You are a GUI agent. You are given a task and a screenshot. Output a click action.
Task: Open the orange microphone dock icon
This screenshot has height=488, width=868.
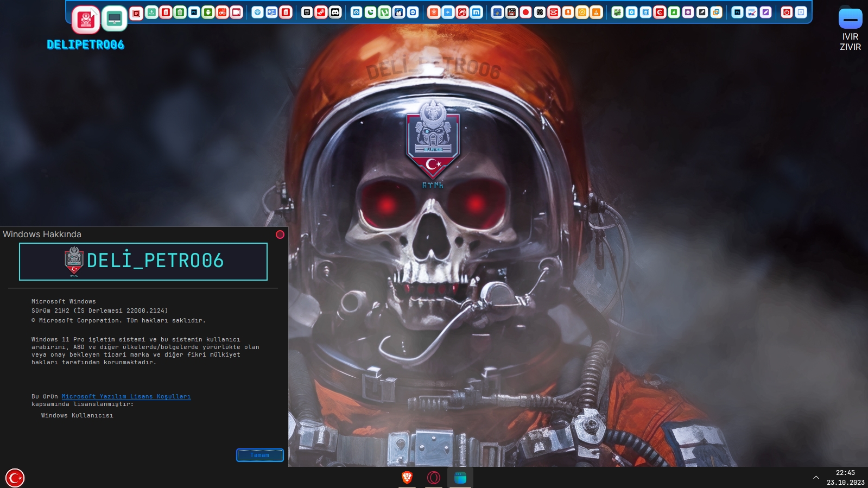(568, 12)
